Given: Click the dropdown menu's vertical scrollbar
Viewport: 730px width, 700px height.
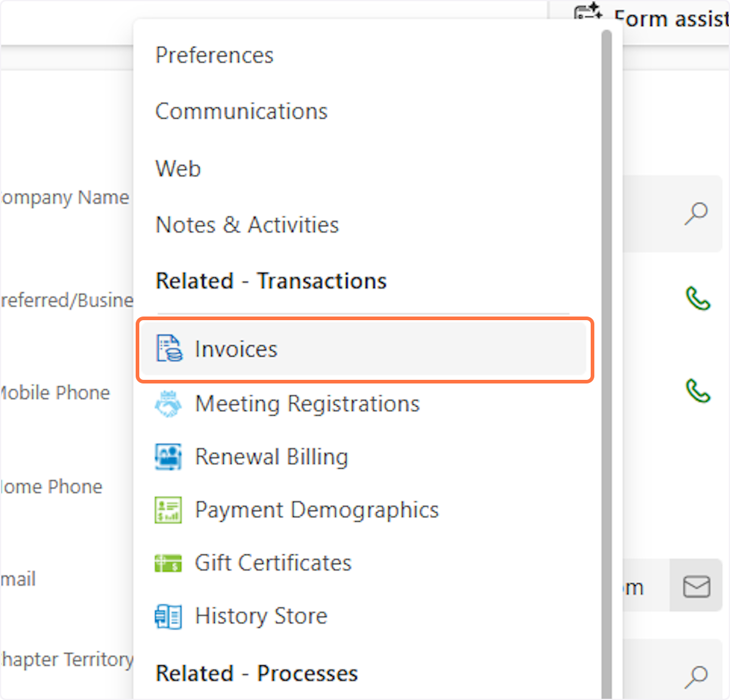Looking at the screenshot, I should tap(606, 365).
